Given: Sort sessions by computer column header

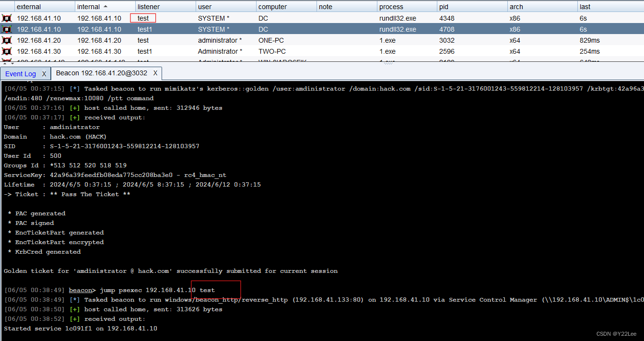Looking at the screenshot, I should click(x=286, y=7).
